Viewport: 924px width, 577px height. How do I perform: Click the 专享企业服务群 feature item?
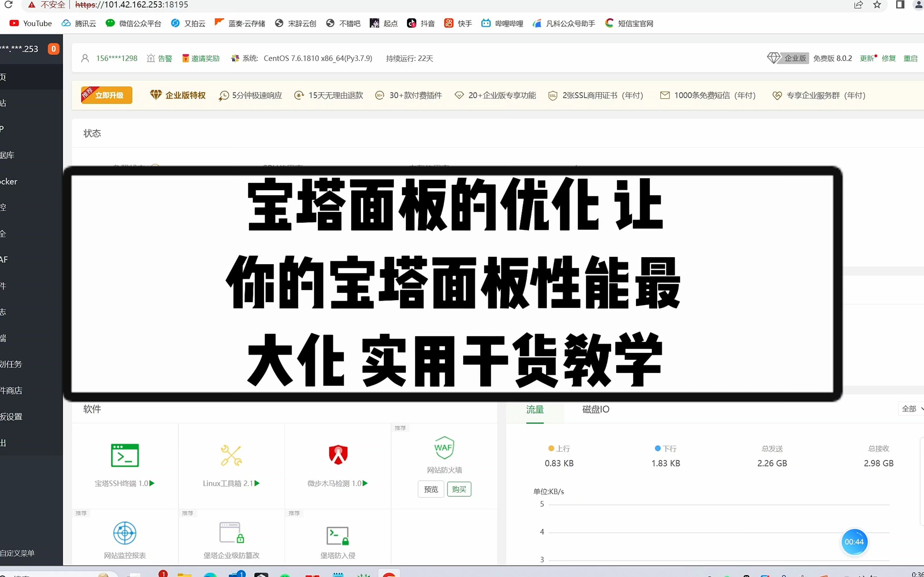click(x=819, y=95)
